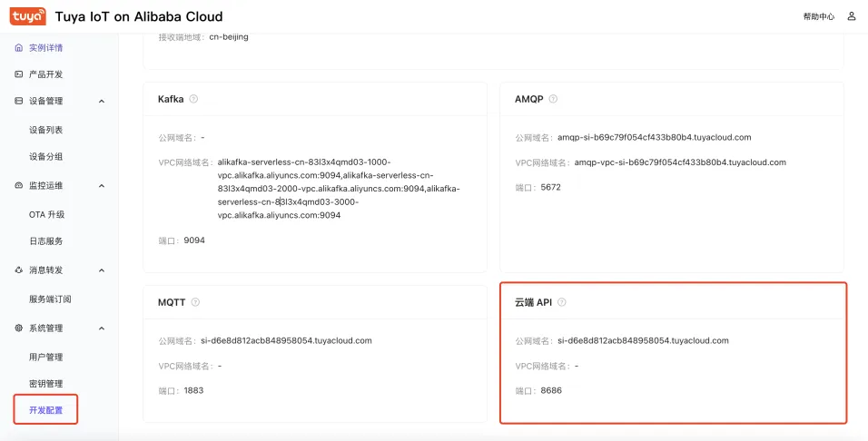Image resolution: width=868 pixels, height=441 pixels.
Task: Click the icon beside 消息转发
Action: 19,270
